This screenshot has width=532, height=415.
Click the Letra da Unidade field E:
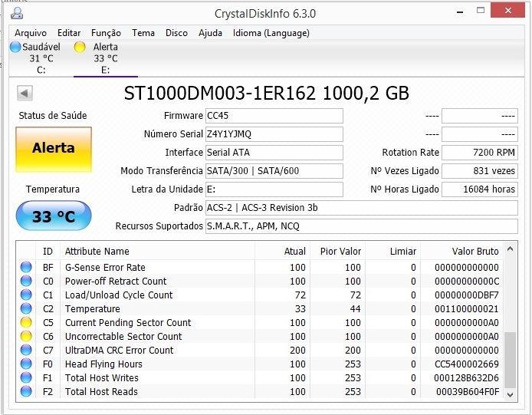click(274, 189)
